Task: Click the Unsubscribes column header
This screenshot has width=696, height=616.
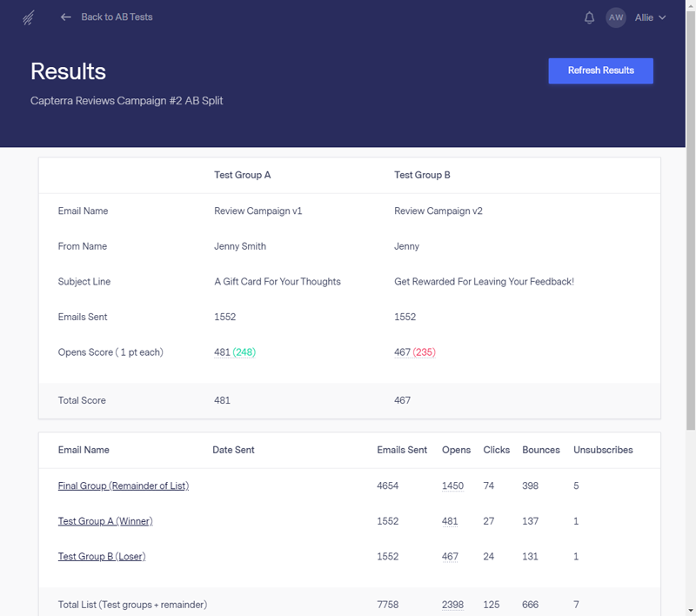Action: pos(603,451)
